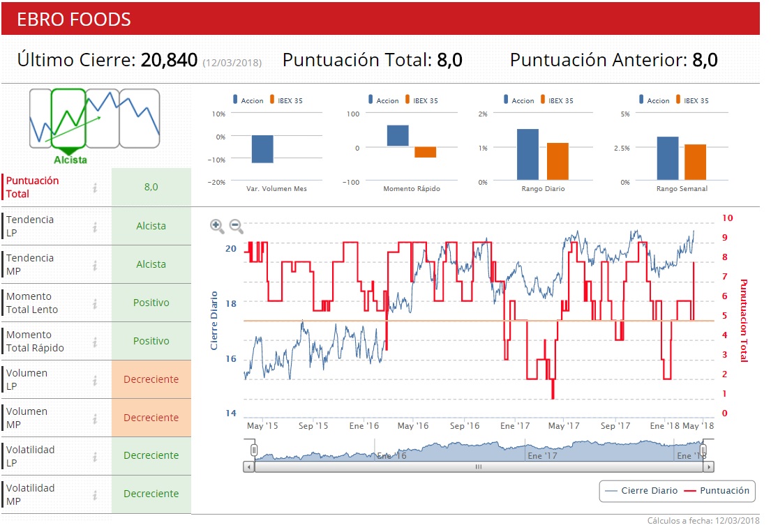Open info icon for Volatilidad LP row
The height and width of the screenshot is (532, 771).
tap(95, 457)
